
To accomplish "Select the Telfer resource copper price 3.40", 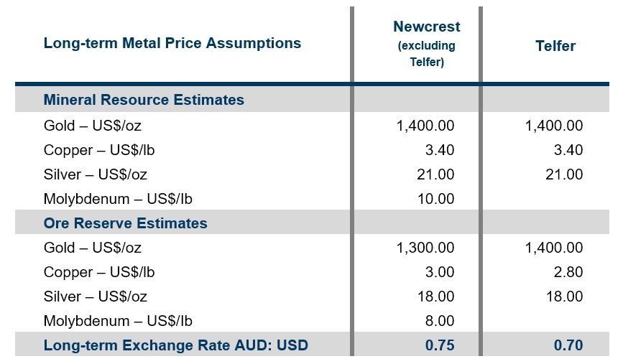I will point(568,150).
